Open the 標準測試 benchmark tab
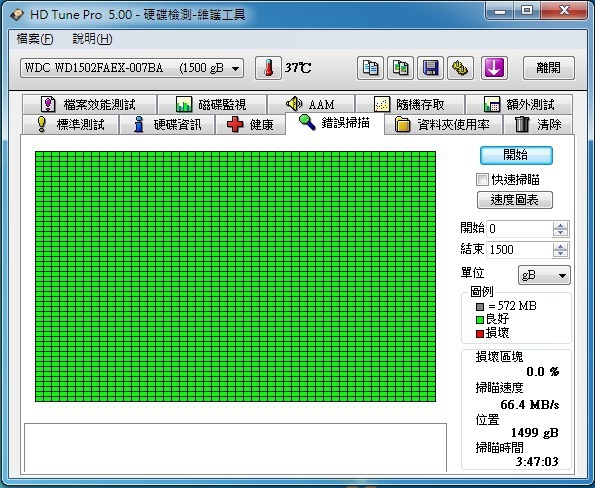The image size is (595, 488). point(70,124)
